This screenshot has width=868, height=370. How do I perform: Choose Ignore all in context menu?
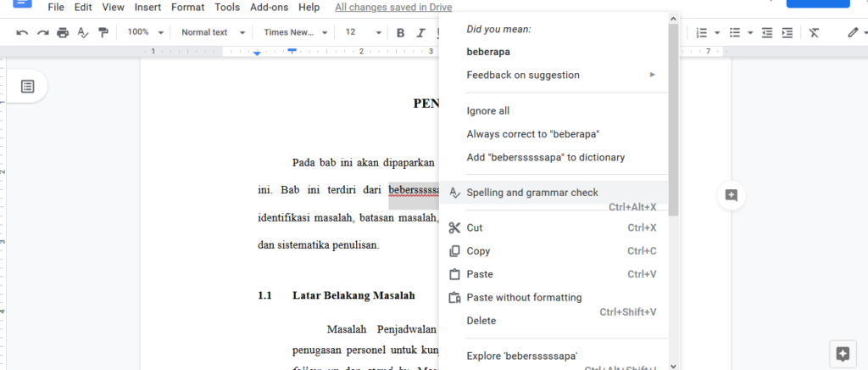554,111
